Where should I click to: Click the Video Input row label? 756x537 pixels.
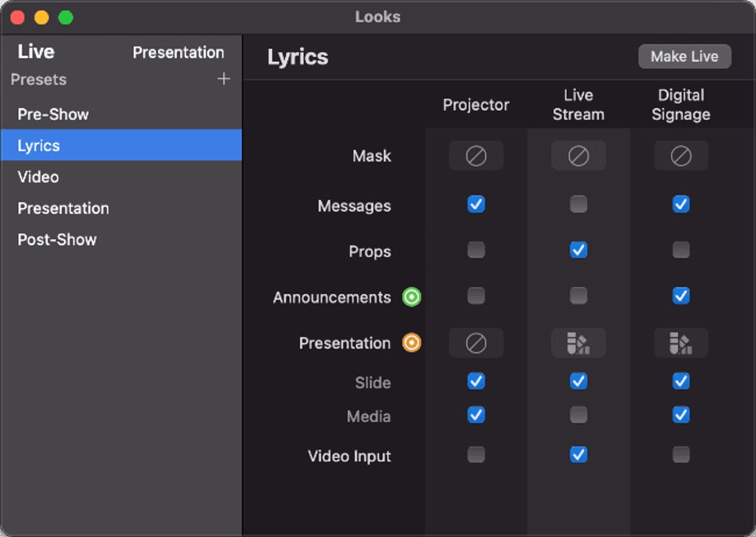pos(349,456)
